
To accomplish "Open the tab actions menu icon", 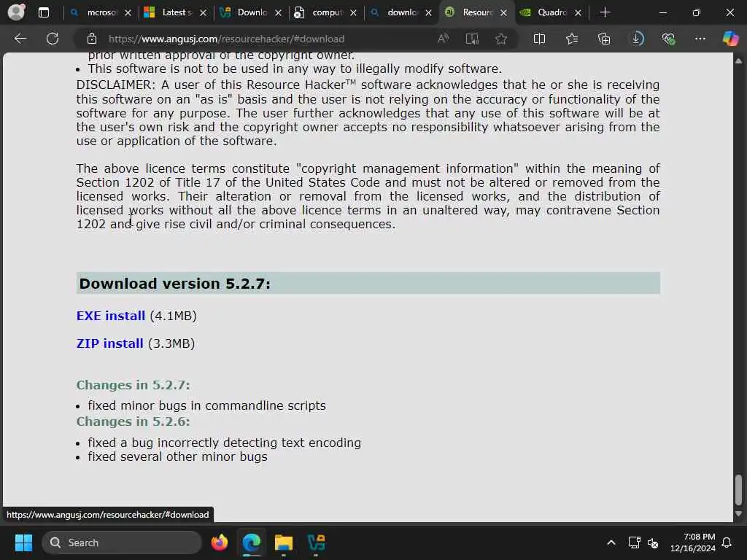I will click(43, 12).
